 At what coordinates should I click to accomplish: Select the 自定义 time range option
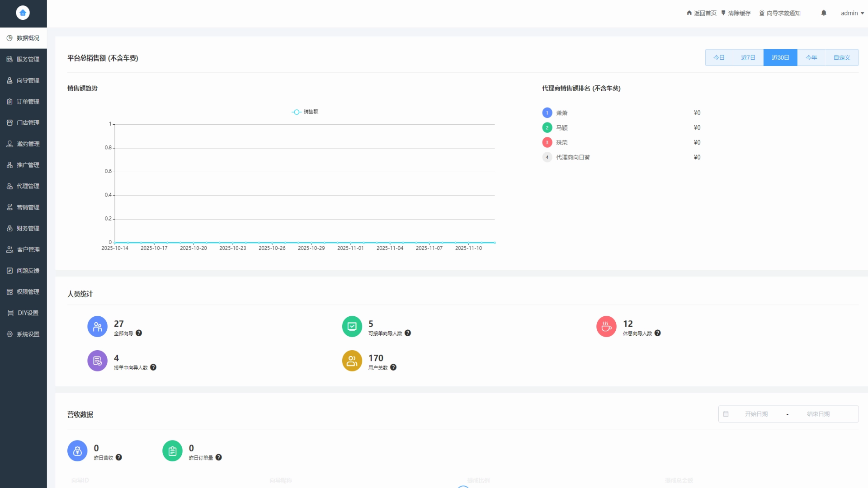[842, 58]
